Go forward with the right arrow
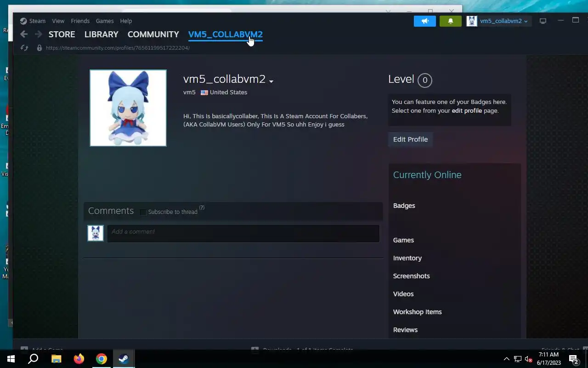The width and height of the screenshot is (588, 368). [x=38, y=34]
